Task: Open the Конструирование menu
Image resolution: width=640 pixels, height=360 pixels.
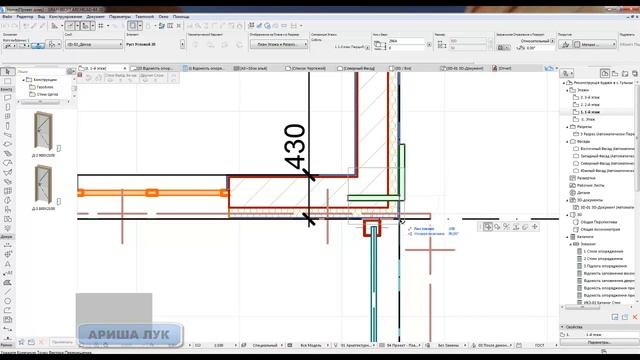Action: click(x=65, y=17)
